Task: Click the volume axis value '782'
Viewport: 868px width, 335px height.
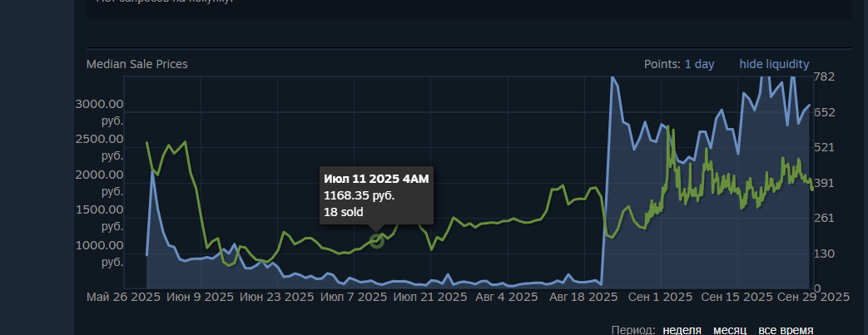Action: (x=824, y=76)
